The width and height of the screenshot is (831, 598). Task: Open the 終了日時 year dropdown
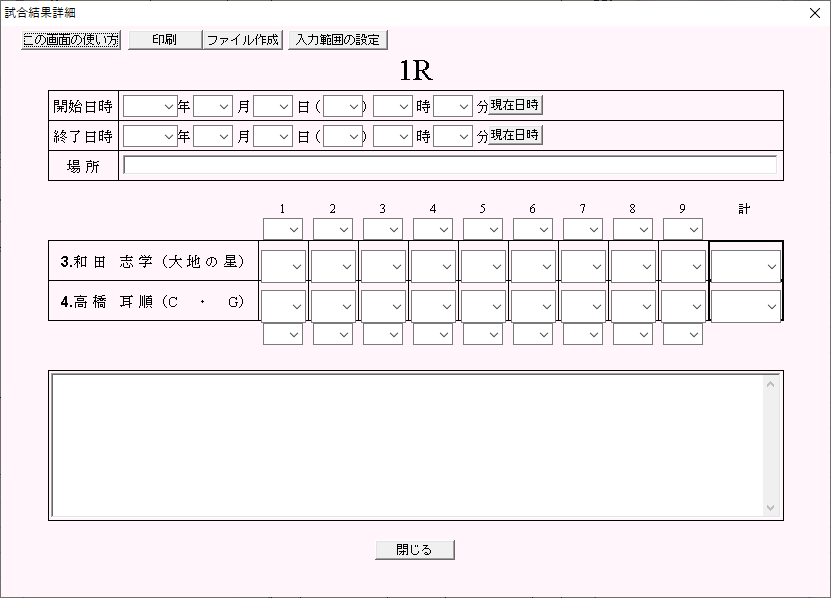(x=150, y=136)
